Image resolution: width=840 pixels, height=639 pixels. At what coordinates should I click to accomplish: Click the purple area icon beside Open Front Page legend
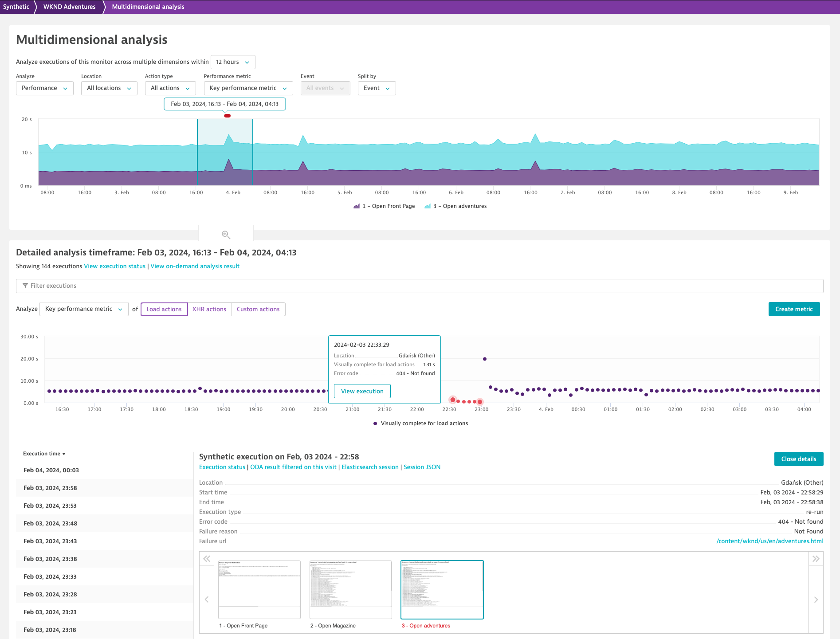(x=356, y=206)
